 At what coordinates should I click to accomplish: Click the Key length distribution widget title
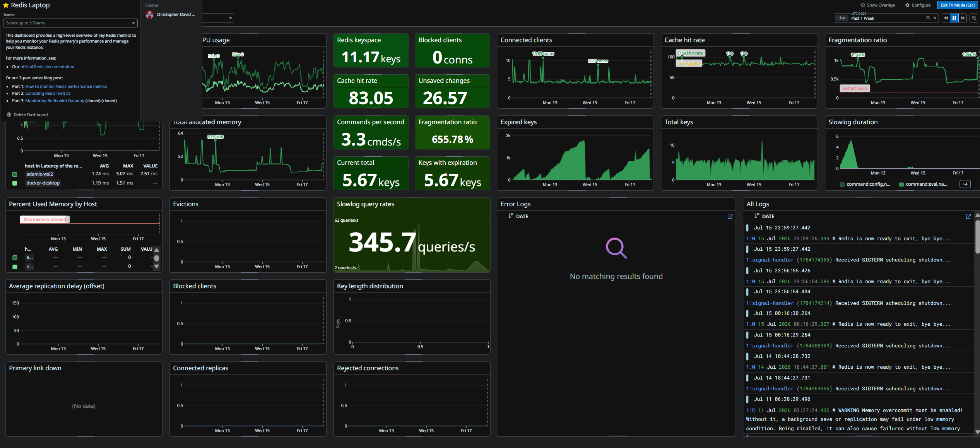(370, 286)
